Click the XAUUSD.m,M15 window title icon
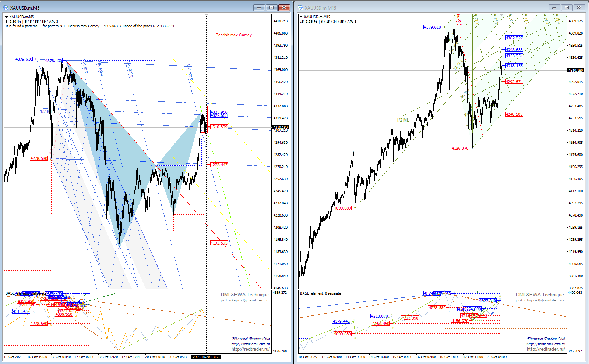This screenshot has width=589, height=364. [x=300, y=8]
